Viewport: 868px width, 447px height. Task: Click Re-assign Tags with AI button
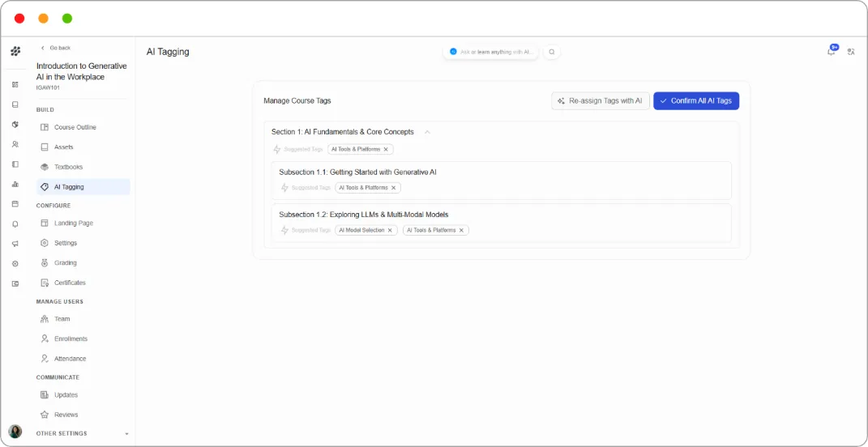tap(600, 101)
